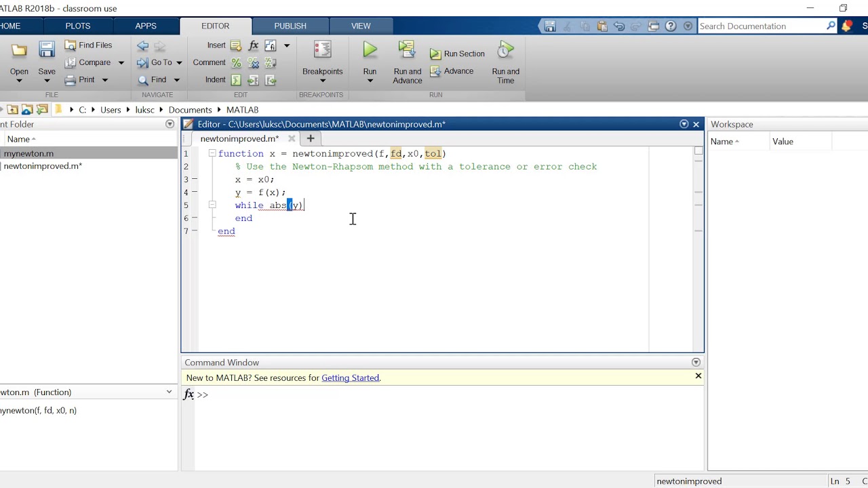Image resolution: width=868 pixels, height=488 pixels.
Task: Click the Go To button
Action: point(155,62)
